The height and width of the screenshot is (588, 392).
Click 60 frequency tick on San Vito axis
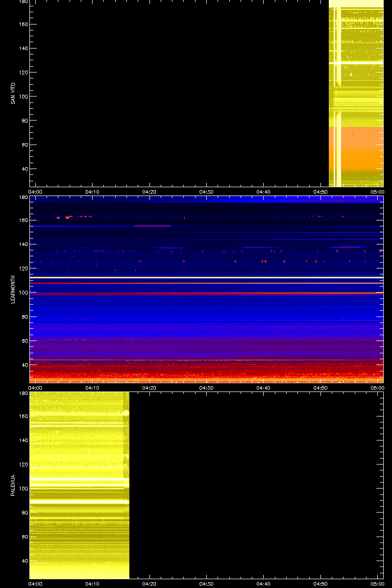click(24, 145)
